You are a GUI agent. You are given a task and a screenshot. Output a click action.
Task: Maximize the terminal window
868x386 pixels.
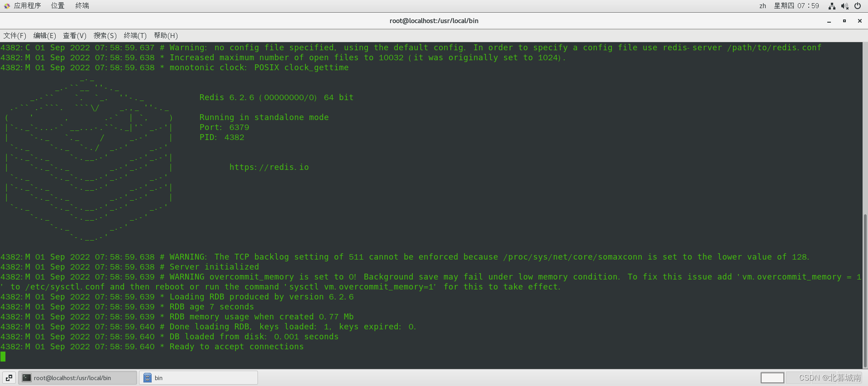844,21
